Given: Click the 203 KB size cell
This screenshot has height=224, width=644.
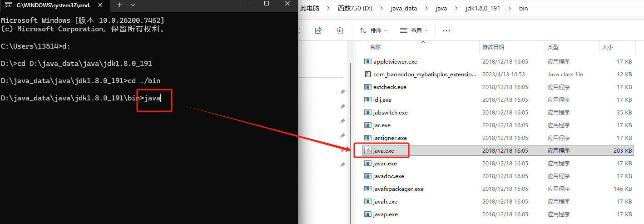Looking at the screenshot, I should coord(622,150).
